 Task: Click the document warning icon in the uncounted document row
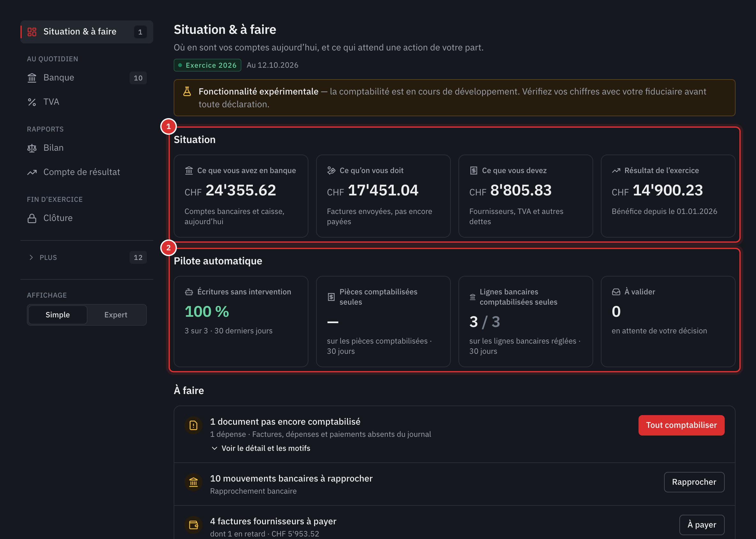pyautogui.click(x=193, y=425)
